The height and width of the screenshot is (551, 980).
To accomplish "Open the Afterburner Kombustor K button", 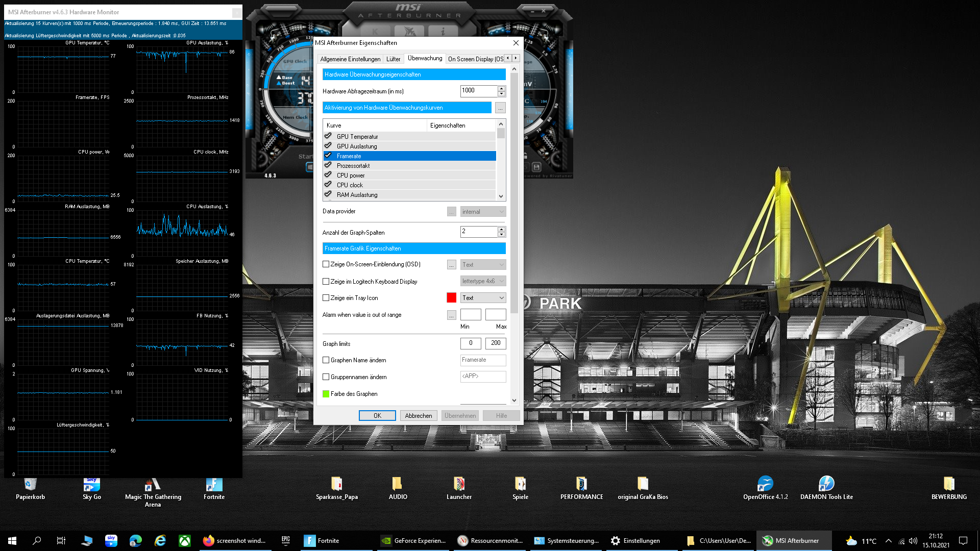I will tap(376, 31).
